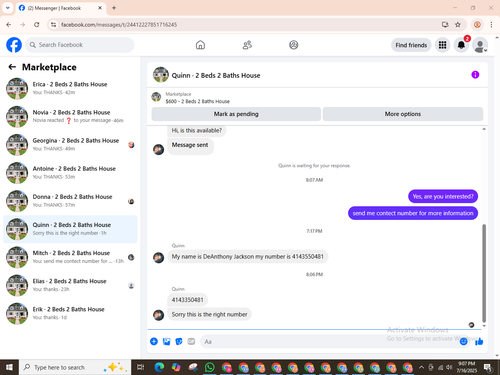Open Windows notification center icon
Viewport: 500px width, 375px height.
coord(488,367)
